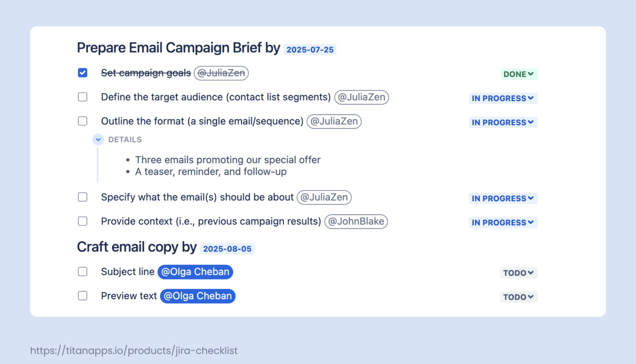Tick the Outline the format checkbox
The width and height of the screenshot is (636, 364).
[x=83, y=121]
